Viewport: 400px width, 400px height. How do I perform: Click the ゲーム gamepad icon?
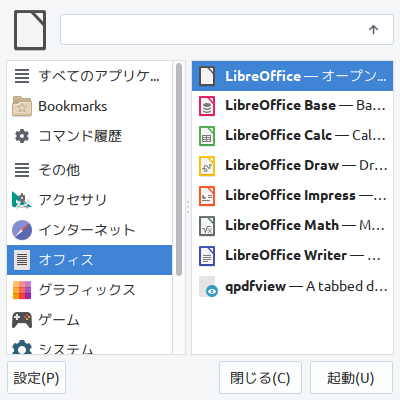click(22, 320)
